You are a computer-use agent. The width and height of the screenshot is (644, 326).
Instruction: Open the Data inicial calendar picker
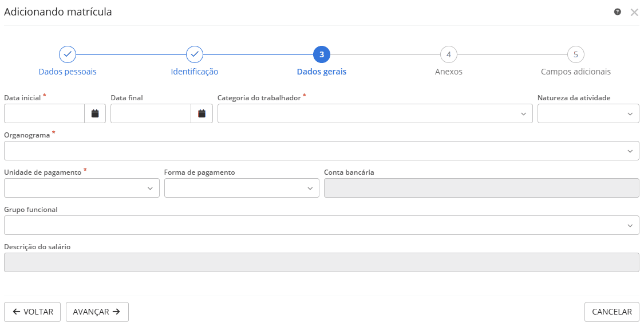pyautogui.click(x=95, y=113)
